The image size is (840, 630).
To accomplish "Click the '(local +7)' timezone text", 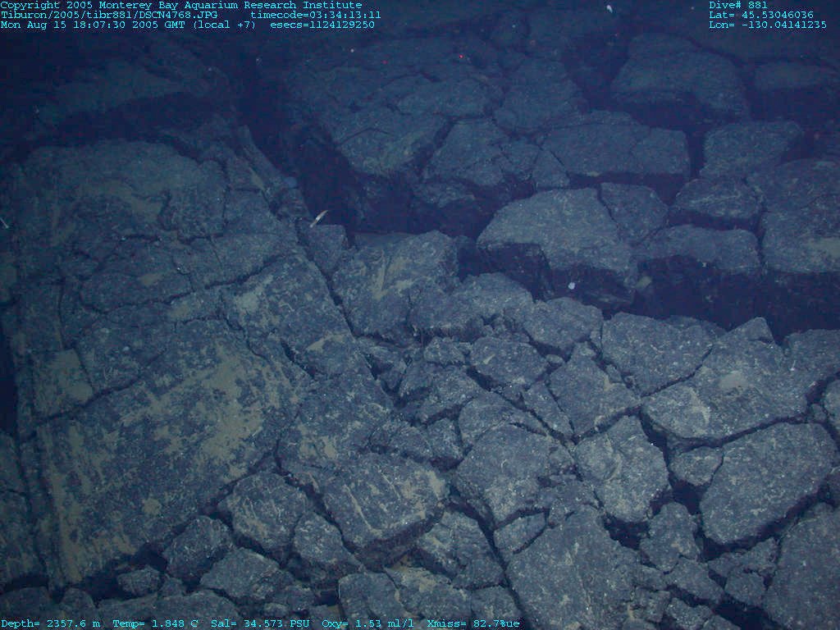I will click(225, 25).
